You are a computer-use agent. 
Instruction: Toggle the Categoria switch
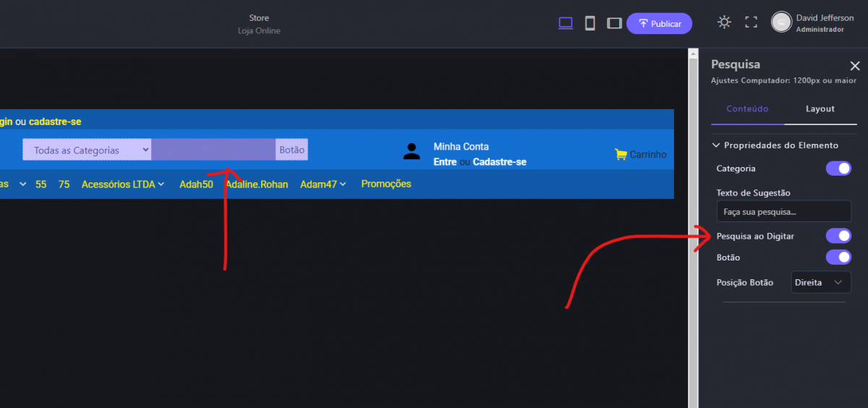tap(838, 169)
